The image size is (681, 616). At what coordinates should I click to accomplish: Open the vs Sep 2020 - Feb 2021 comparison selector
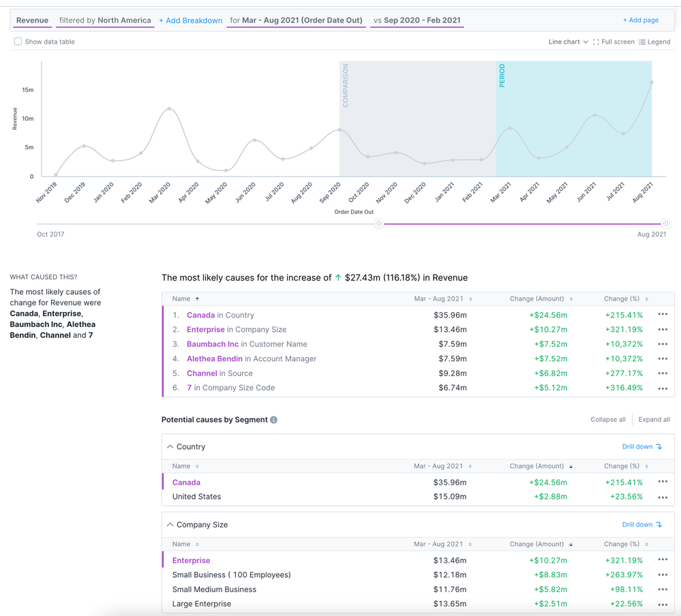click(x=417, y=20)
